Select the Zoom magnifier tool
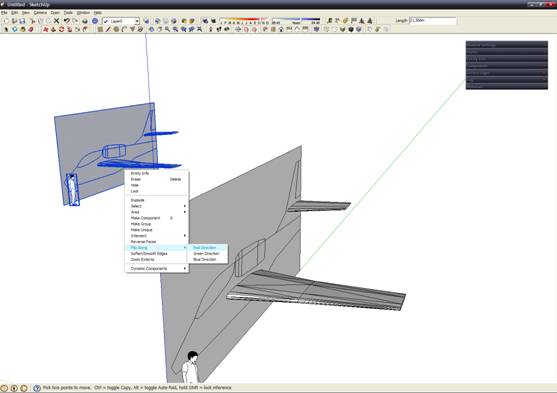 click(x=167, y=29)
